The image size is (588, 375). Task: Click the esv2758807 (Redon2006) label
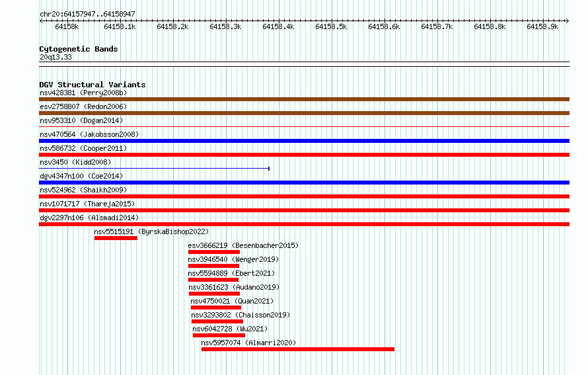(x=83, y=106)
